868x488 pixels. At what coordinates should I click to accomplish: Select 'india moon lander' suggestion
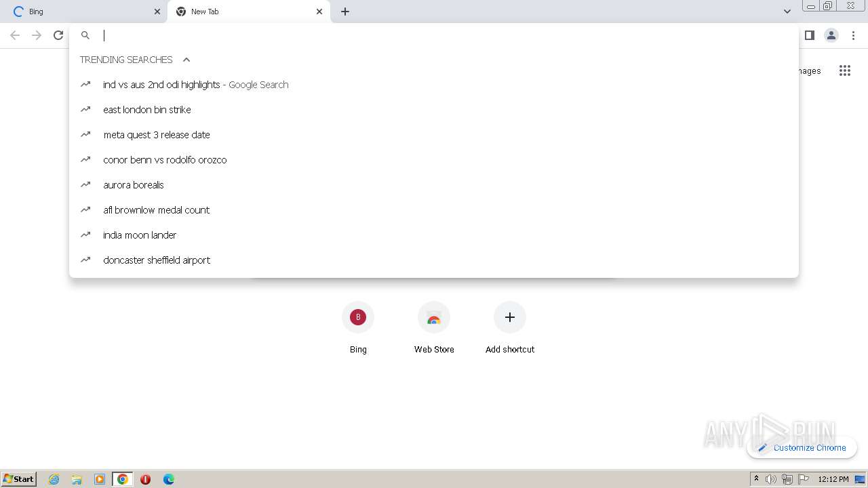coord(434,235)
